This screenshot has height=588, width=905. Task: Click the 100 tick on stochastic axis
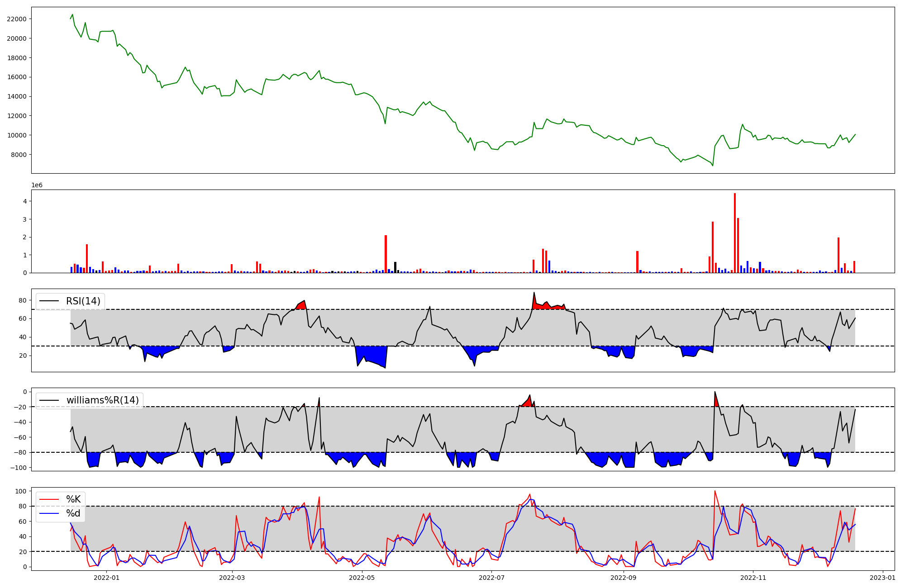(x=21, y=491)
